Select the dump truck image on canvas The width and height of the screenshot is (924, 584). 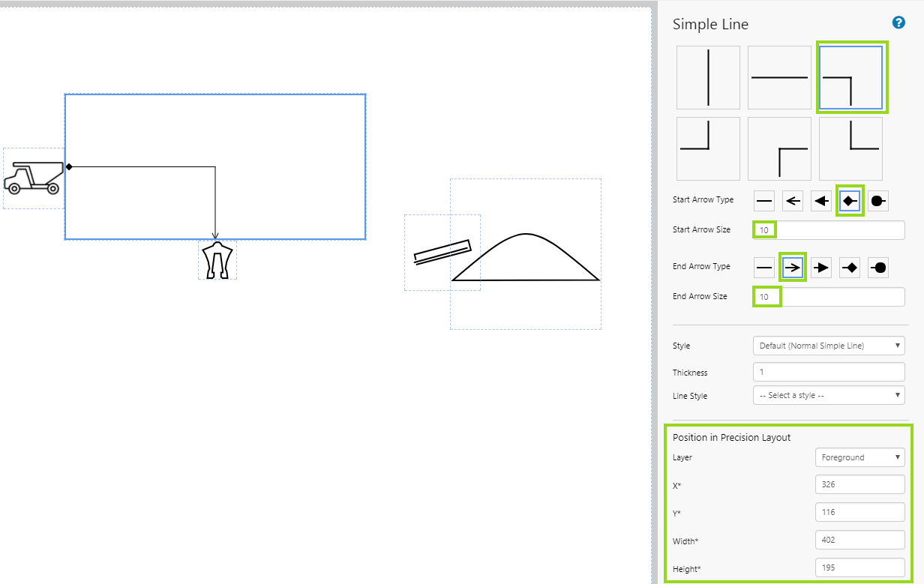tap(33, 178)
